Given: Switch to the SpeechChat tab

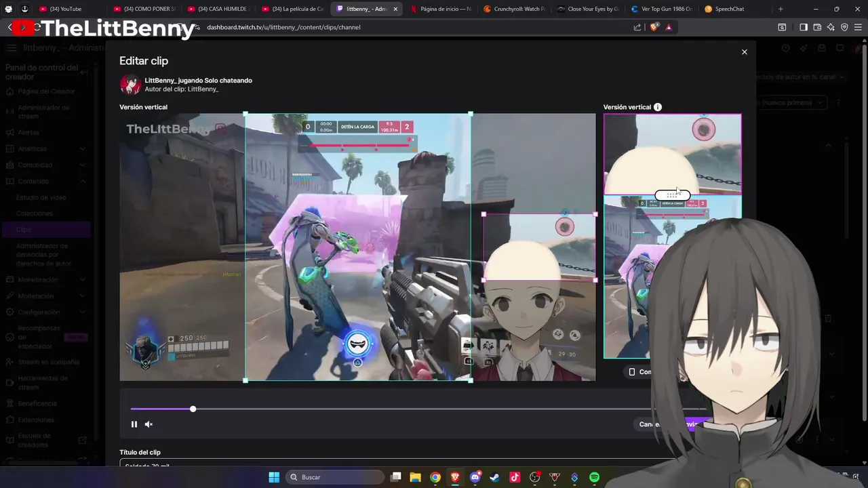Looking at the screenshot, I should tap(736, 9).
